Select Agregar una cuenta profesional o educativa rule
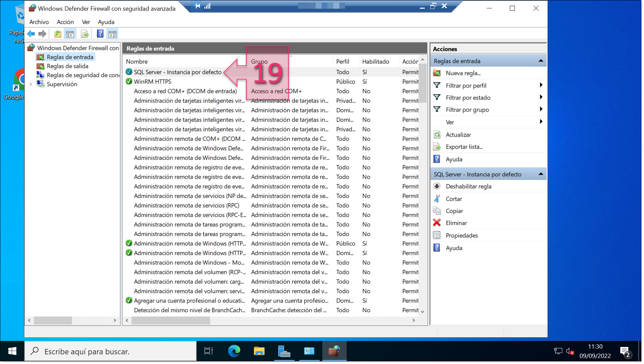This screenshot has height=364, width=644. pyautogui.click(x=189, y=301)
